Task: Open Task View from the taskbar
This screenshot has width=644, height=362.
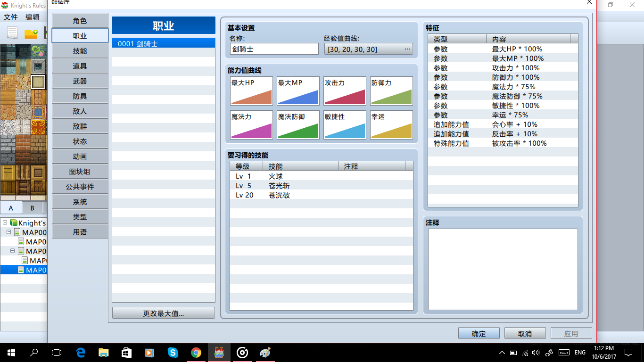Action: 57,353
